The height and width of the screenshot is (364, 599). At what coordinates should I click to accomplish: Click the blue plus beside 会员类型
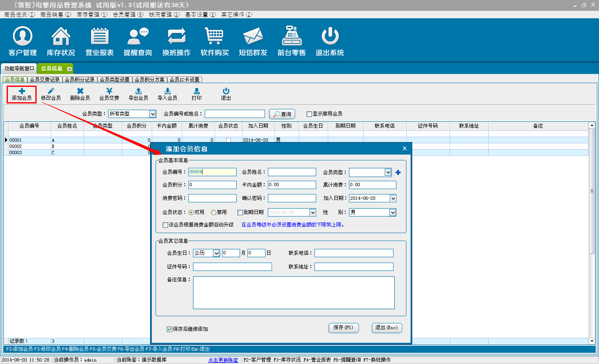click(x=398, y=172)
